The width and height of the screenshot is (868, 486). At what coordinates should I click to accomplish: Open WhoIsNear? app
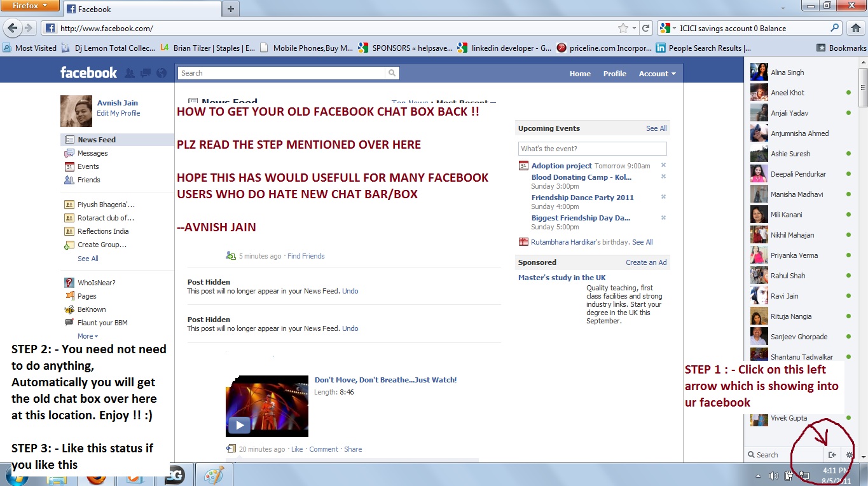(96, 283)
